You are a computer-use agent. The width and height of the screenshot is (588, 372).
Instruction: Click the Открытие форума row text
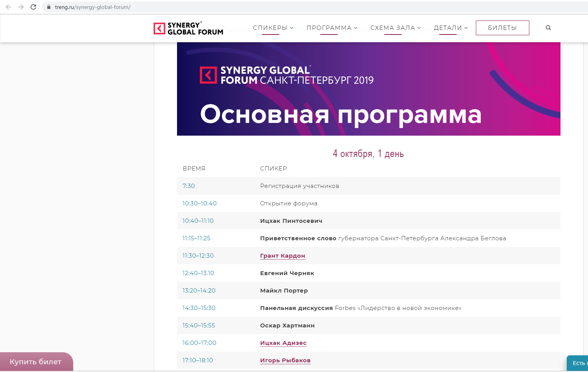click(x=289, y=203)
